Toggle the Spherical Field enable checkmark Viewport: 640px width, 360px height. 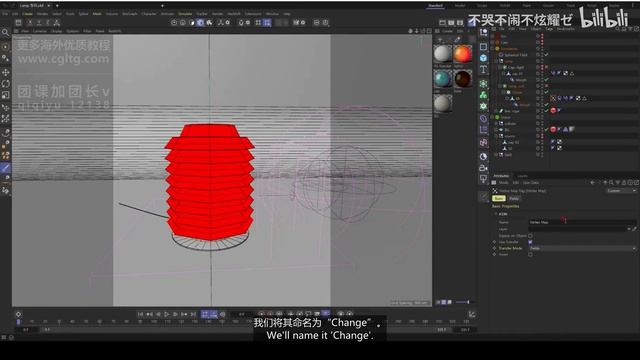coord(546,55)
